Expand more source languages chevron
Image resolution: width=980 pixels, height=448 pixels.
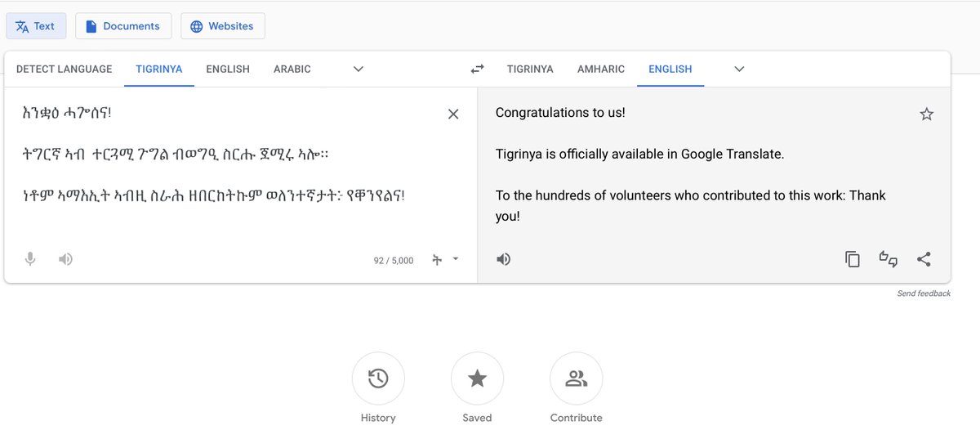coord(358,69)
